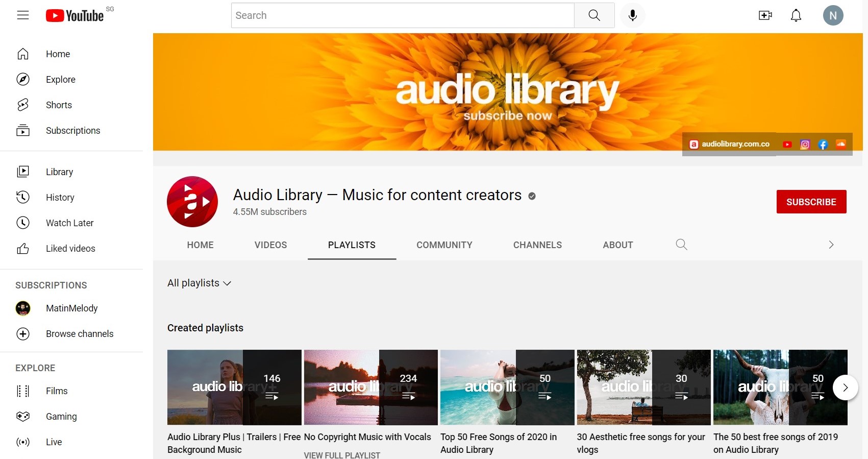868x459 pixels.
Task: Click the Liked videos thumbs-up icon
Action: coord(23,249)
